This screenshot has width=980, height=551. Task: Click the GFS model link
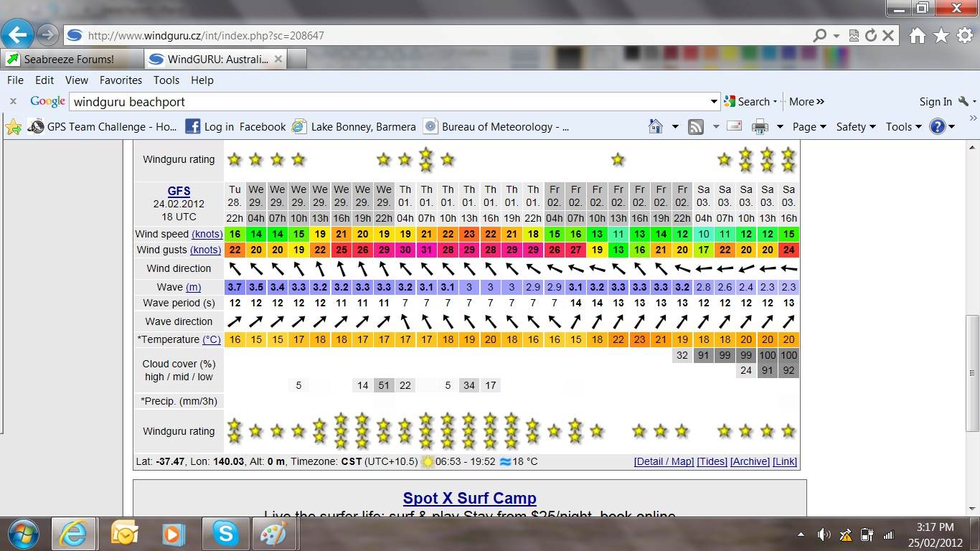(x=179, y=191)
